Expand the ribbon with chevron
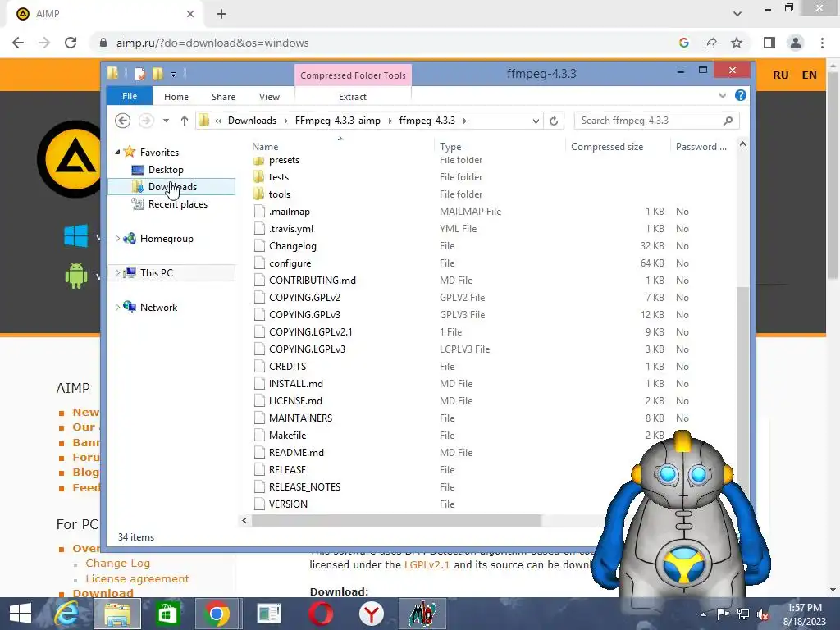Screen dimensions: 840x630 (x=722, y=95)
